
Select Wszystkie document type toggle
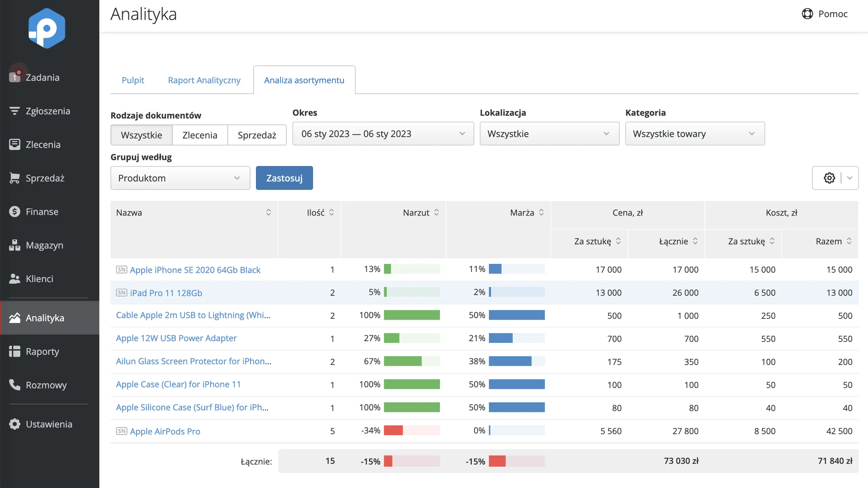coord(141,135)
